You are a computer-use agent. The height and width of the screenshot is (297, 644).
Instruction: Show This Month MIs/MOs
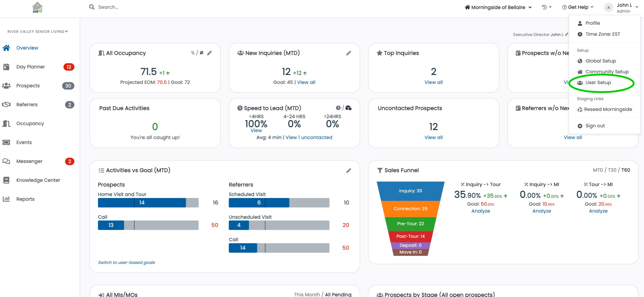click(x=307, y=294)
